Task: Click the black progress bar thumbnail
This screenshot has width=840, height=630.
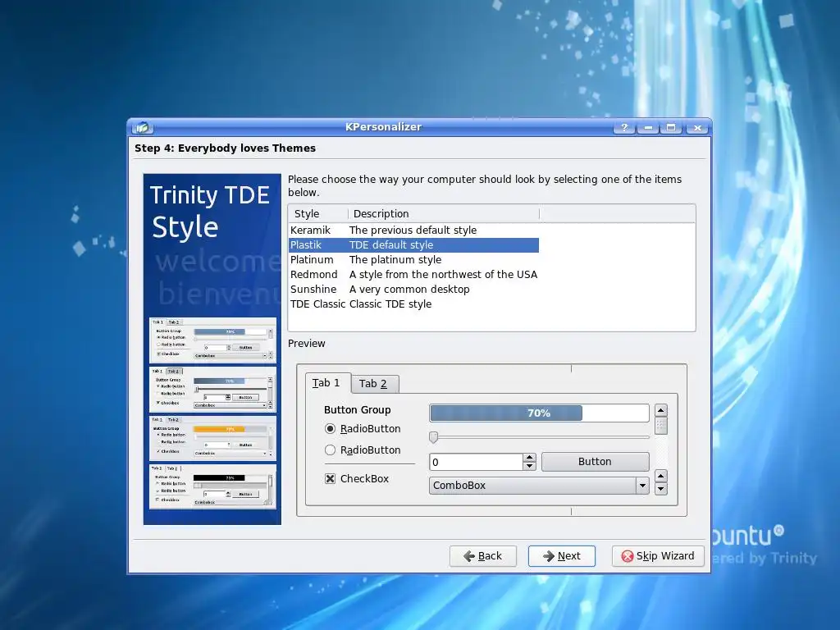Action: coord(212,486)
